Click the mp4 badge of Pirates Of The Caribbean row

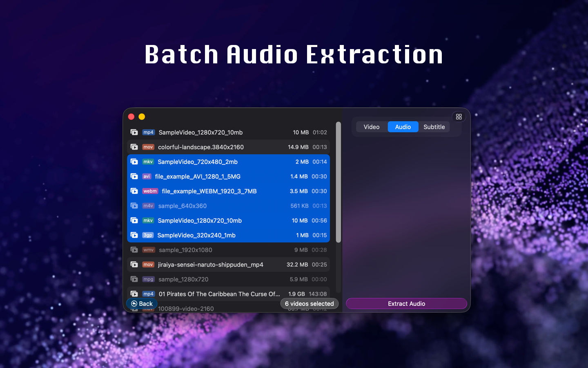pos(148,294)
